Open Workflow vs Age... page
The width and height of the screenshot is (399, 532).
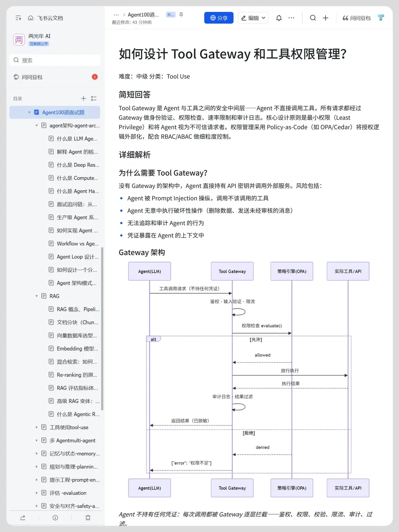74,243
